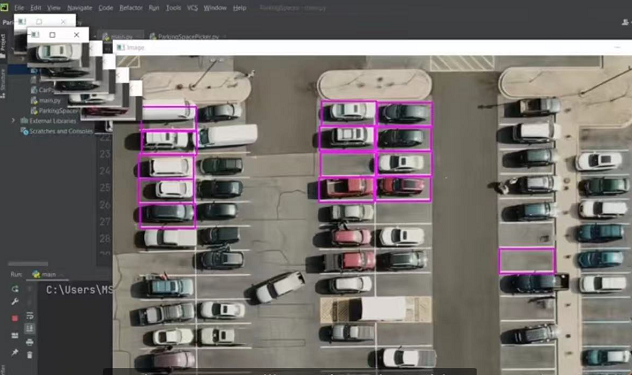This screenshot has height=375, width=632.
Task: Print the console output
Action: (29, 342)
